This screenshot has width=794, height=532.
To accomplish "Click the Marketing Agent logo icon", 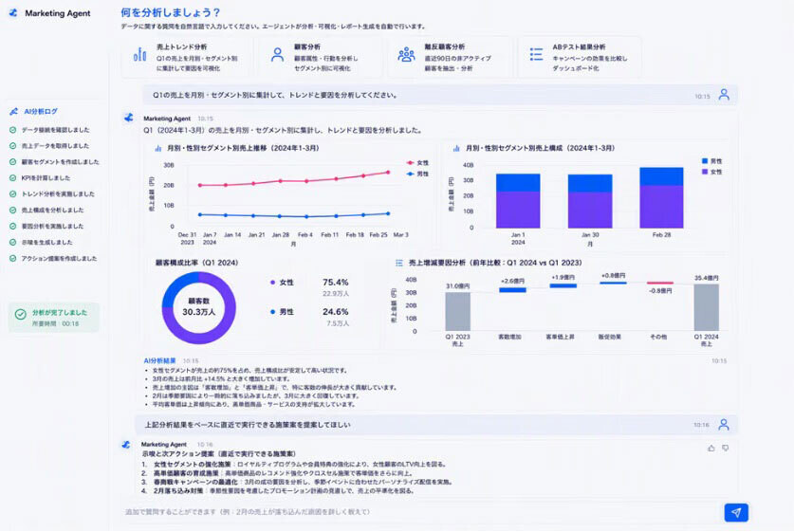I will [x=13, y=13].
